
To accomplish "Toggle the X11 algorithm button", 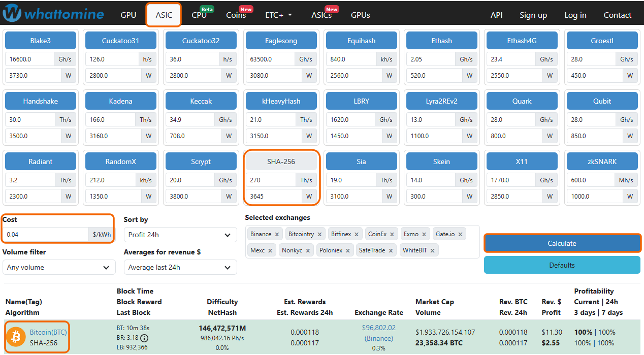I will (522, 162).
